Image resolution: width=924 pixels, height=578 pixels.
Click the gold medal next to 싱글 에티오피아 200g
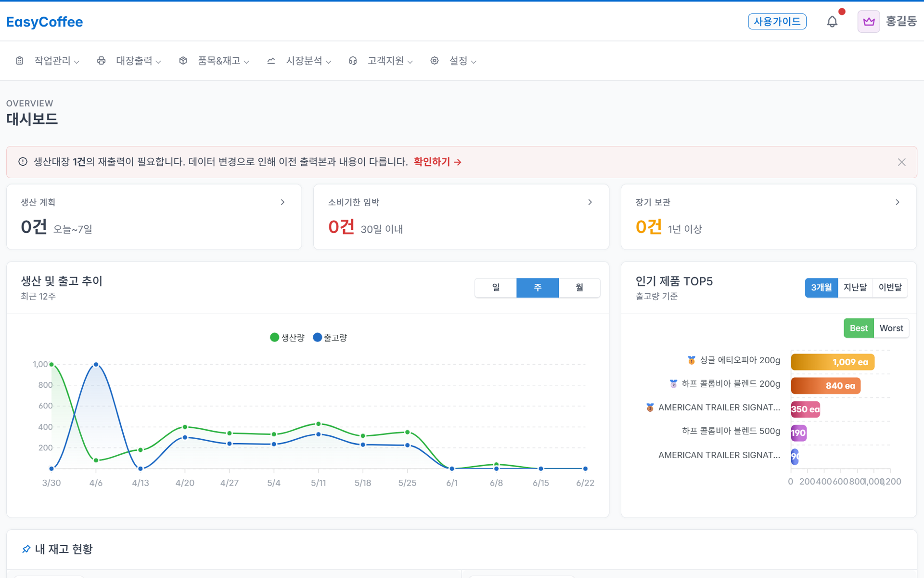(692, 360)
